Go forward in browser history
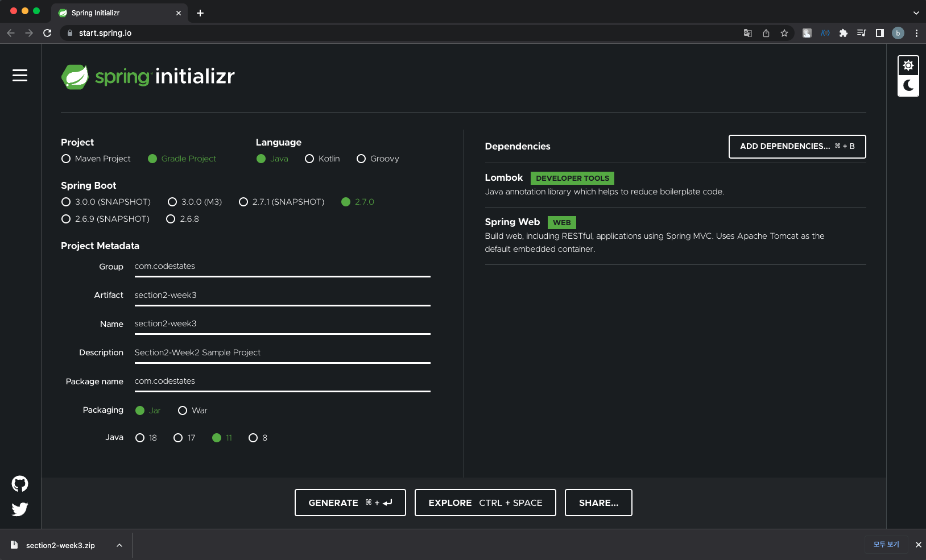The width and height of the screenshot is (926, 560). pyautogui.click(x=29, y=33)
